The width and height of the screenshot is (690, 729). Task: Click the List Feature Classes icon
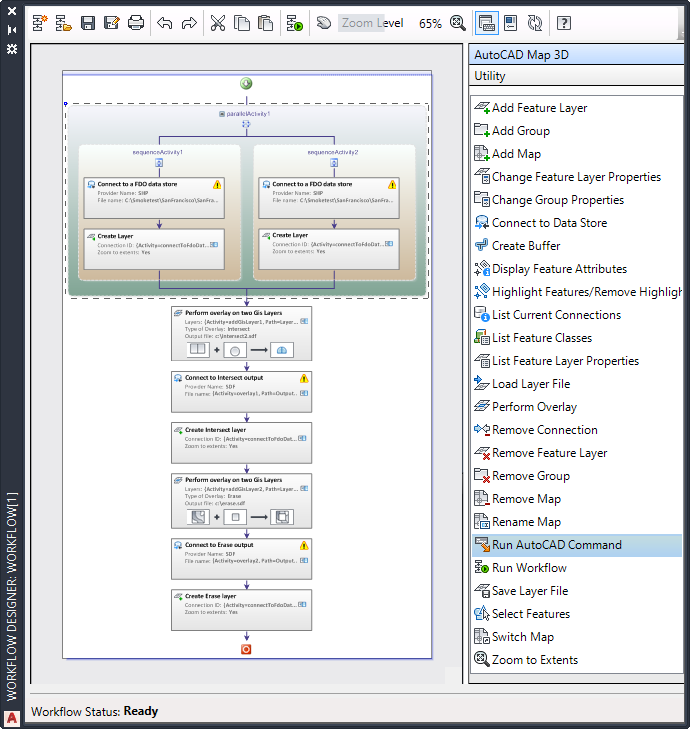click(482, 338)
